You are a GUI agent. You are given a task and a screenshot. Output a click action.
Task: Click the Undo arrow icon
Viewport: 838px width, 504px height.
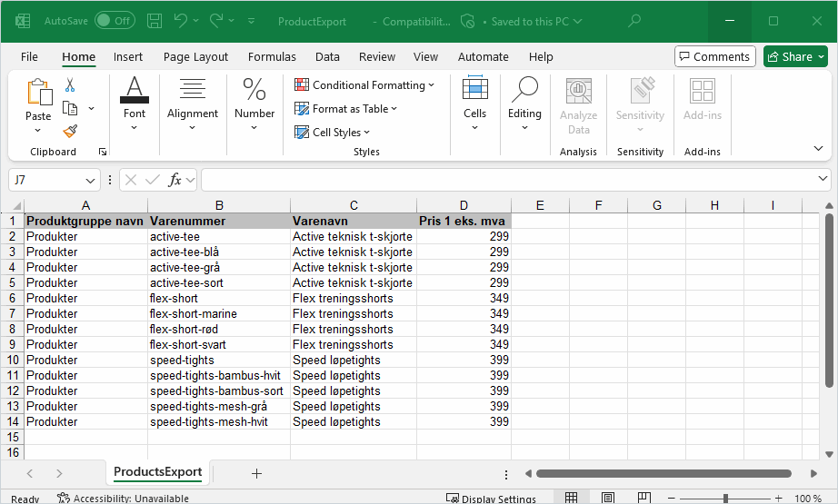pyautogui.click(x=181, y=21)
